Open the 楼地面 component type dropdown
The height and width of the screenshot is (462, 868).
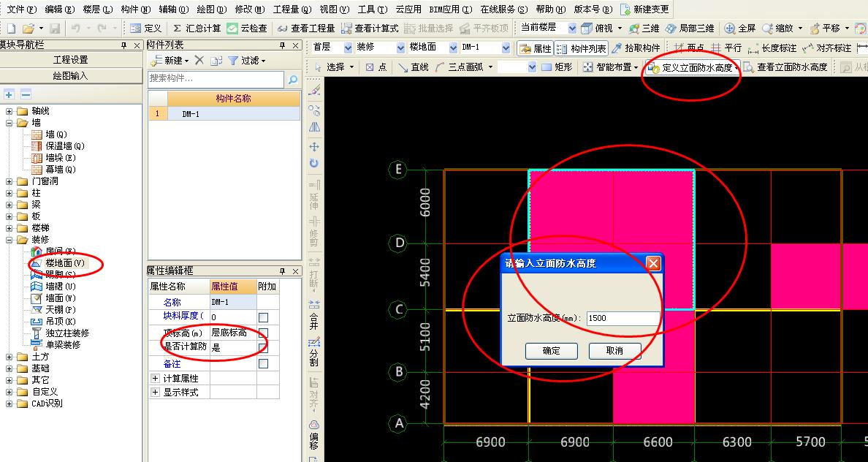454,48
